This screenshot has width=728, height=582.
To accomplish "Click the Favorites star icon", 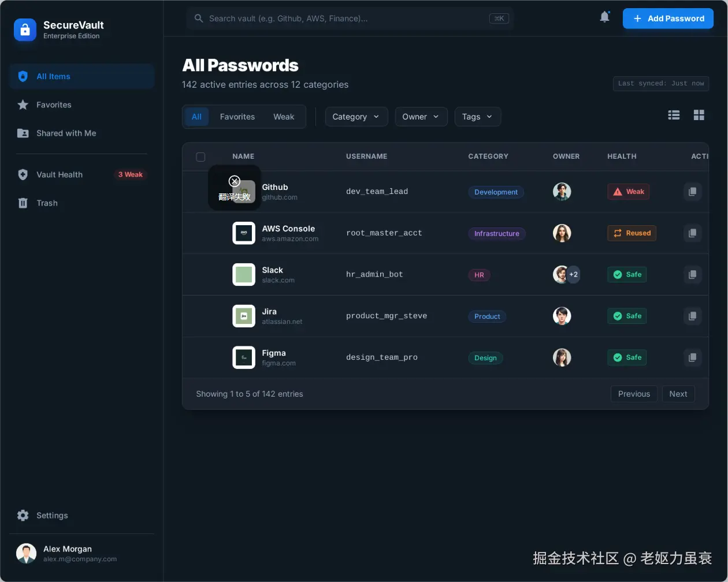I will pyautogui.click(x=23, y=105).
